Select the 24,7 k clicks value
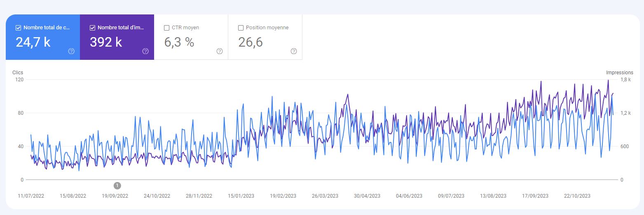The height and width of the screenshot is (215, 644). (x=33, y=42)
